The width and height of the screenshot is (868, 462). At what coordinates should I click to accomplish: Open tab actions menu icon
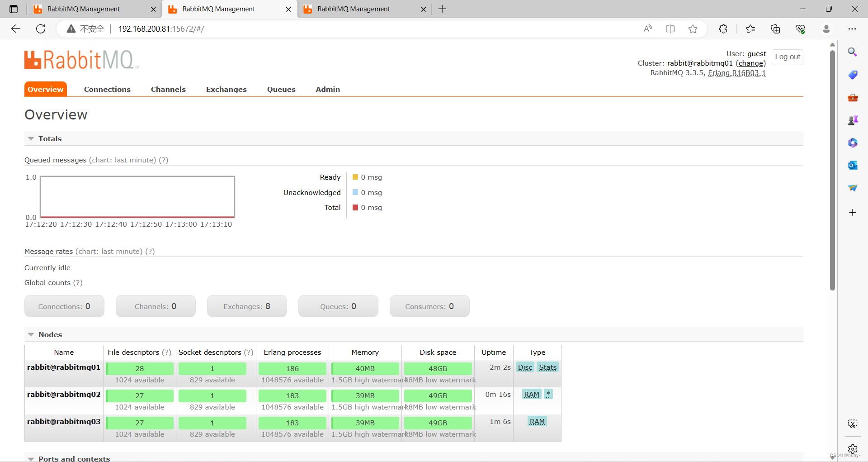pyautogui.click(x=14, y=9)
